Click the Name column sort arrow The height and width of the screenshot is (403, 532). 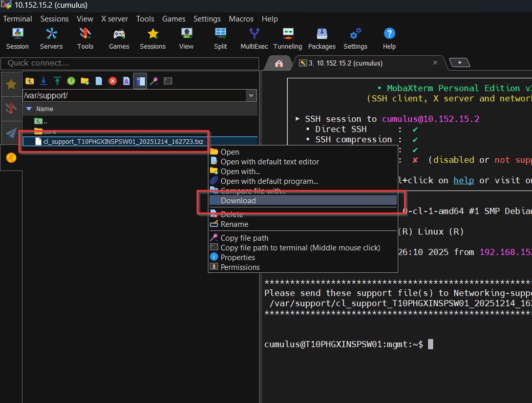pyautogui.click(x=29, y=109)
